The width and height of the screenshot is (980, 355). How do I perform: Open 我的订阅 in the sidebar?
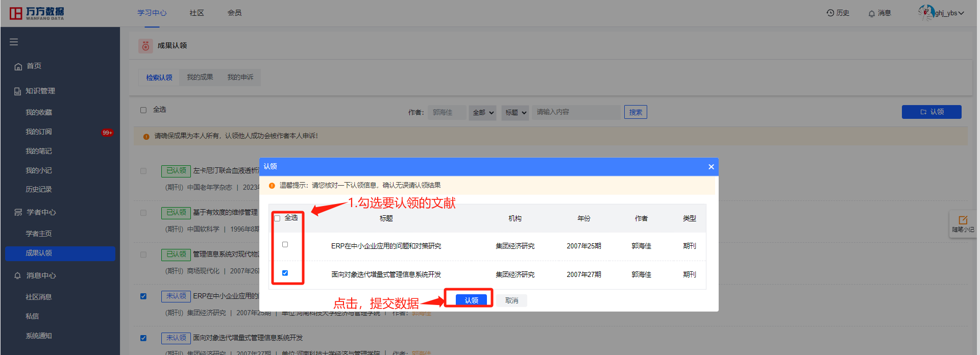pos(39,132)
